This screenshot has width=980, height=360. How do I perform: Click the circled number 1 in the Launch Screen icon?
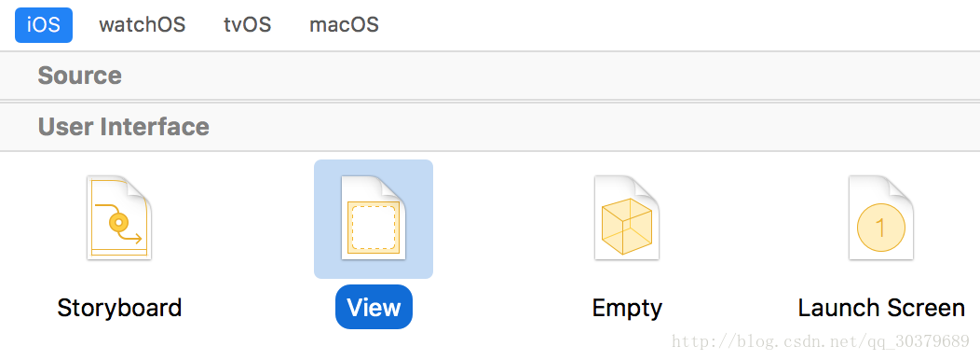pos(880,228)
